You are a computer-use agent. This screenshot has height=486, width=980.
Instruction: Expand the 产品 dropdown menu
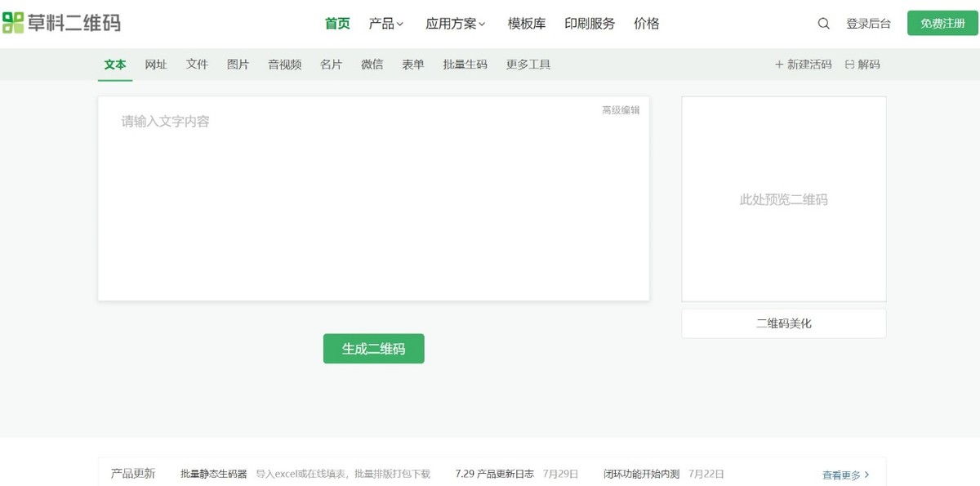386,24
